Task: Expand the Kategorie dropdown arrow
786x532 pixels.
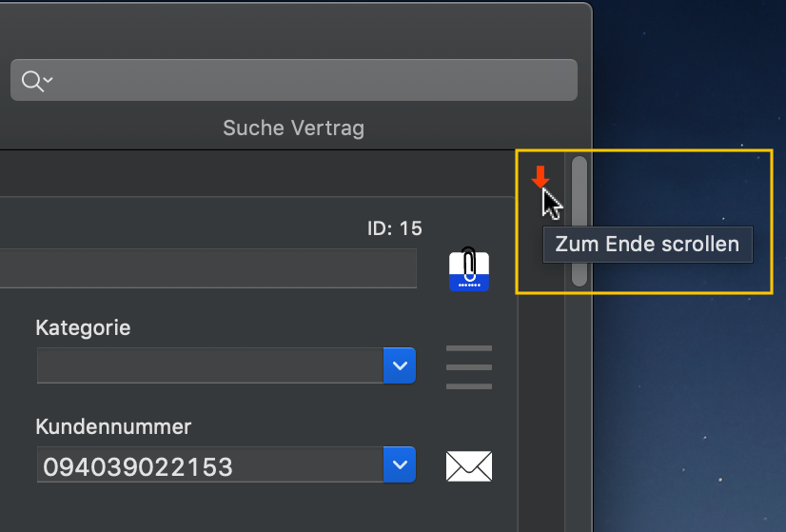Action: coord(400,365)
